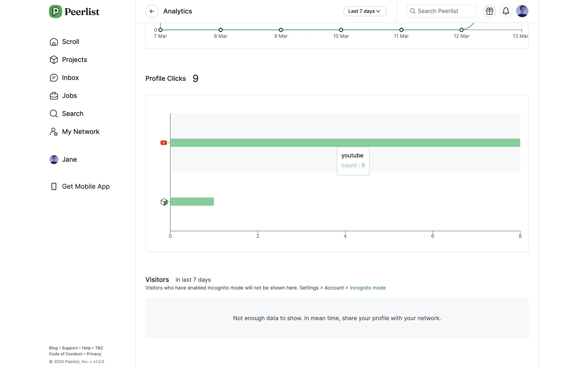Viewport: 588px width, 368px height.
Task: Click the 12 Mar data point marker
Action: coord(461,30)
